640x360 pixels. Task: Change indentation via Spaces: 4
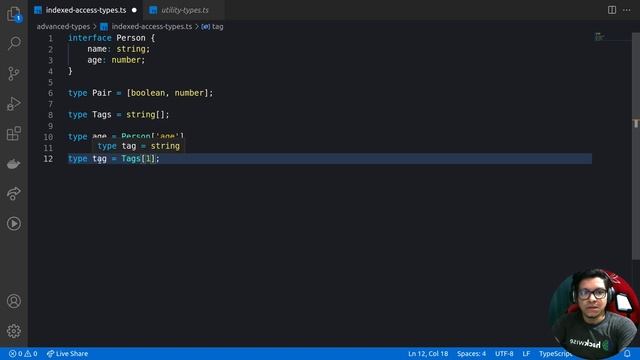[x=471, y=353]
